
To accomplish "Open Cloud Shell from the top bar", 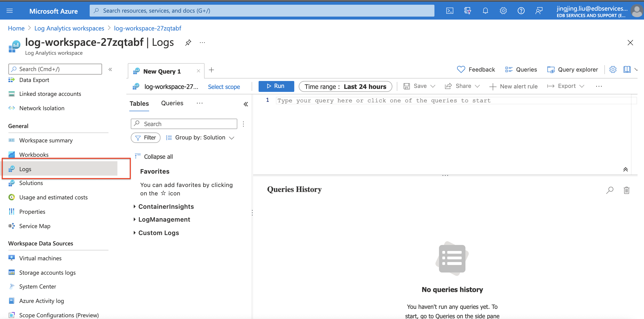I will pos(450,11).
